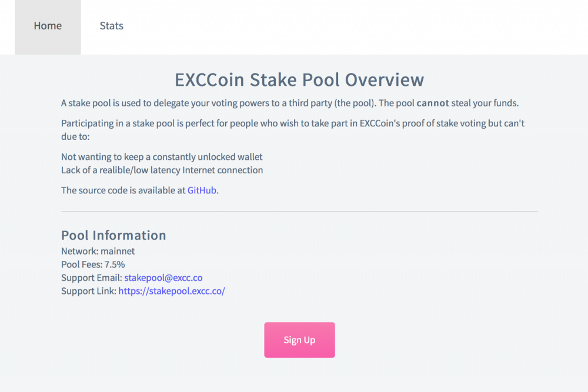Click the EXCCoin Stake Pool Overview heading

pyautogui.click(x=299, y=80)
